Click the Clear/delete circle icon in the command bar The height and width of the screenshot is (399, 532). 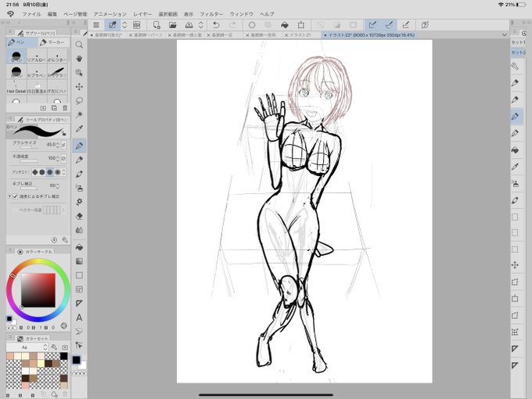click(252, 25)
